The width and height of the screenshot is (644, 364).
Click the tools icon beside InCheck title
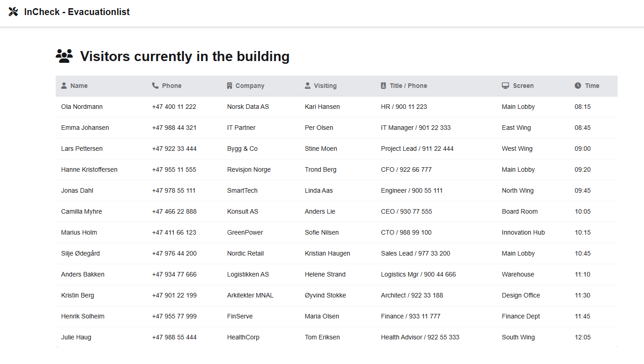13,12
